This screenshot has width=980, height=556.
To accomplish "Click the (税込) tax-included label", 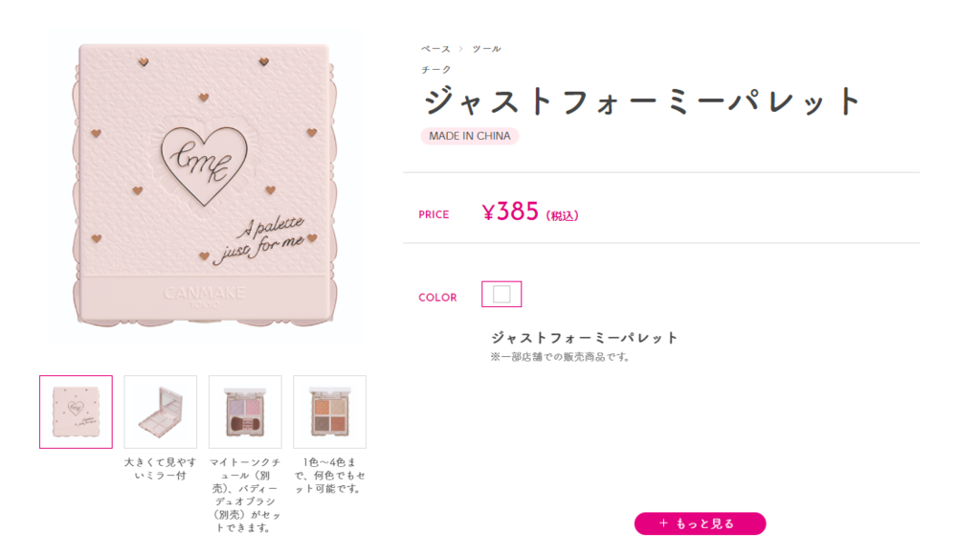I will (x=563, y=215).
